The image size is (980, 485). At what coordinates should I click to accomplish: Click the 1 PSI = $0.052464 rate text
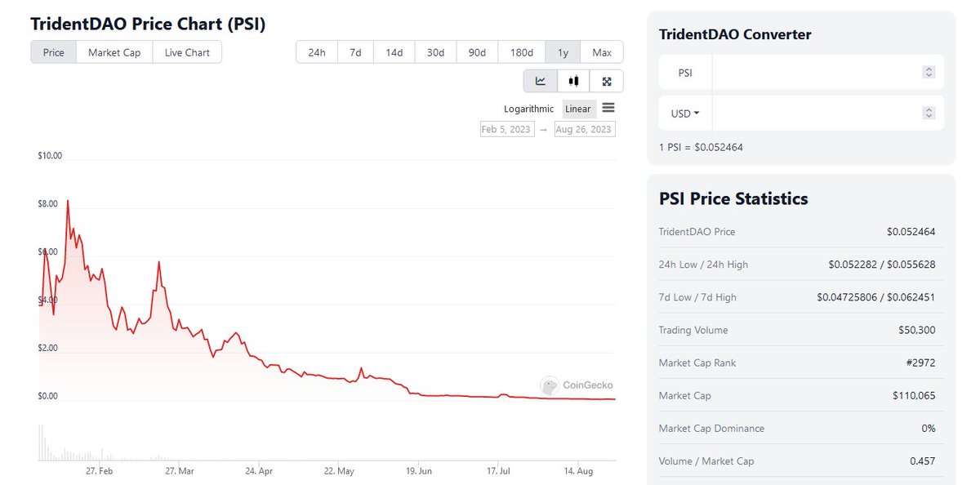click(701, 147)
